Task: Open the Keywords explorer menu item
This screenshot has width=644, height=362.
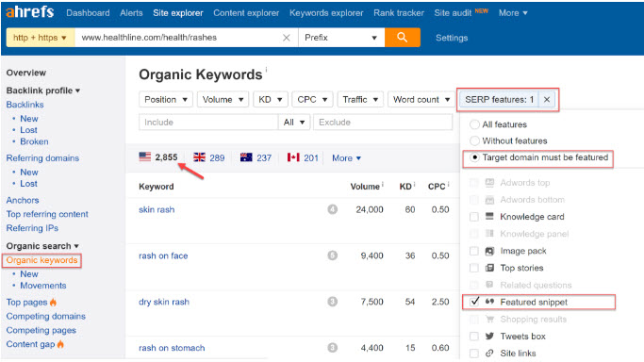Action: pos(326,12)
